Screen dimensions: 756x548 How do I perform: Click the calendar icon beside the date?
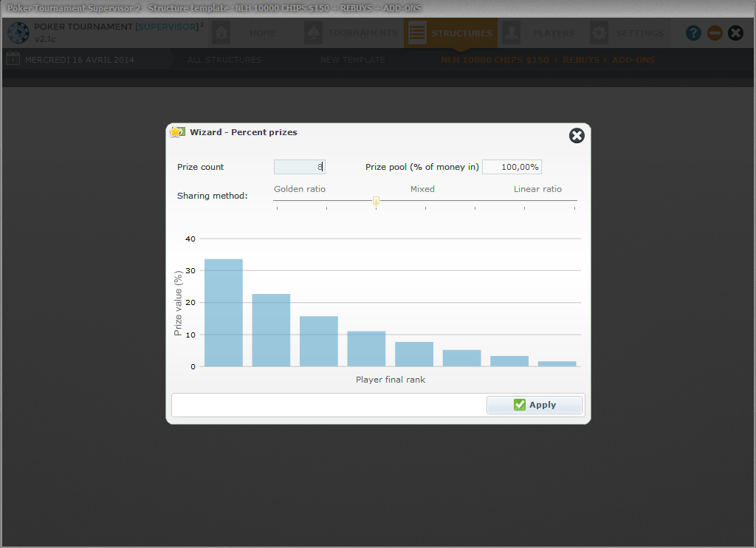coord(13,60)
